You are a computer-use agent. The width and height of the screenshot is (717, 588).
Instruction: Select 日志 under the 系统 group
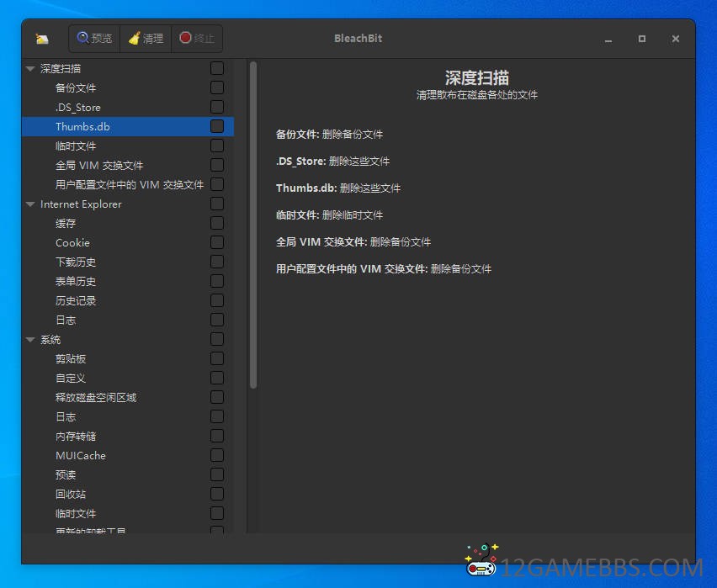click(x=128, y=417)
